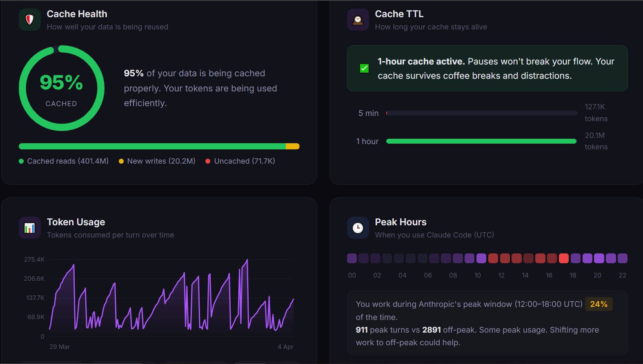Click the brightest red peak hour cell
This screenshot has width=643, height=364.
point(564,258)
